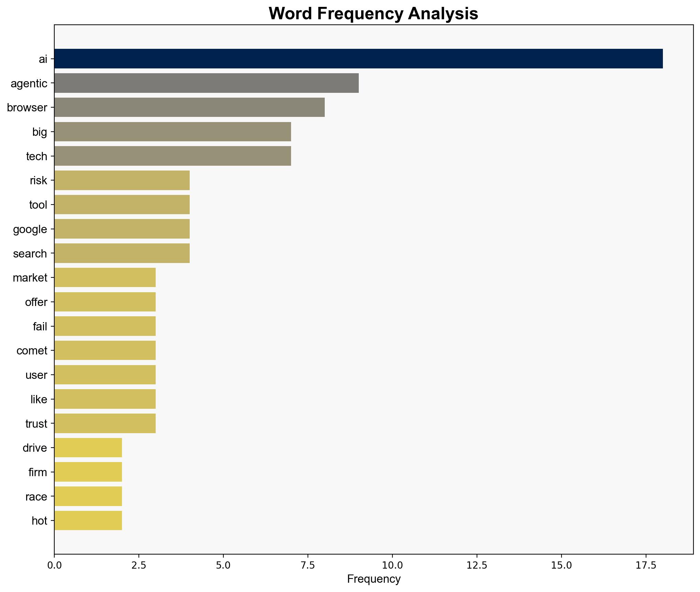Click the 'market' y-axis label

(30, 277)
